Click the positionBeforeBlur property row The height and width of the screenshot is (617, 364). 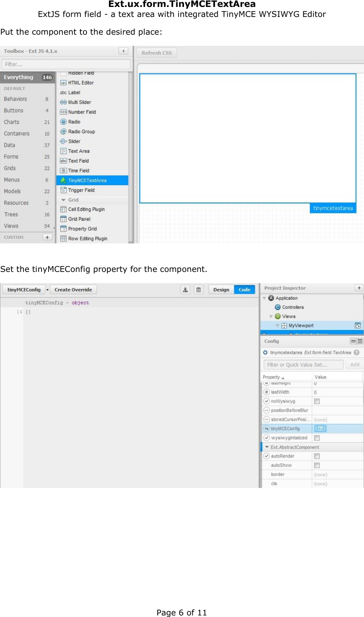tap(312, 411)
